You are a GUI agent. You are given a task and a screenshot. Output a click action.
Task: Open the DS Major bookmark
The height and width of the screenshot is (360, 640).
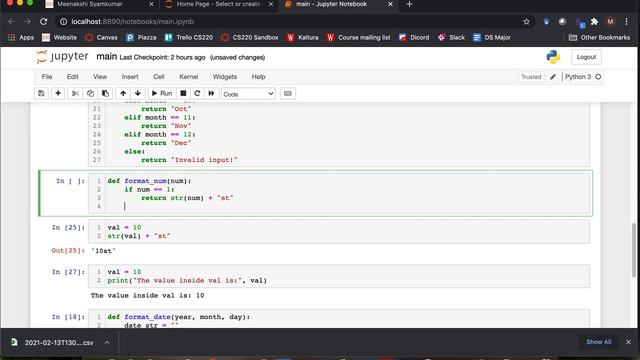click(x=491, y=38)
